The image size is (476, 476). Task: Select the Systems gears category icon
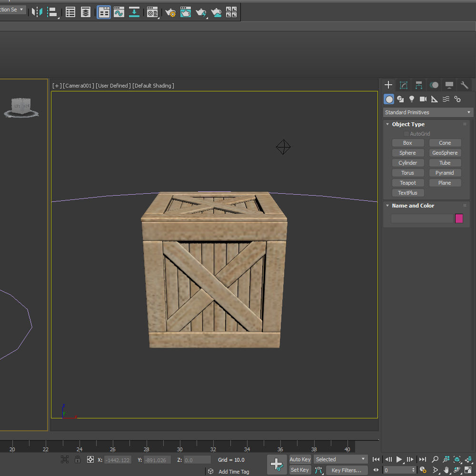point(457,99)
